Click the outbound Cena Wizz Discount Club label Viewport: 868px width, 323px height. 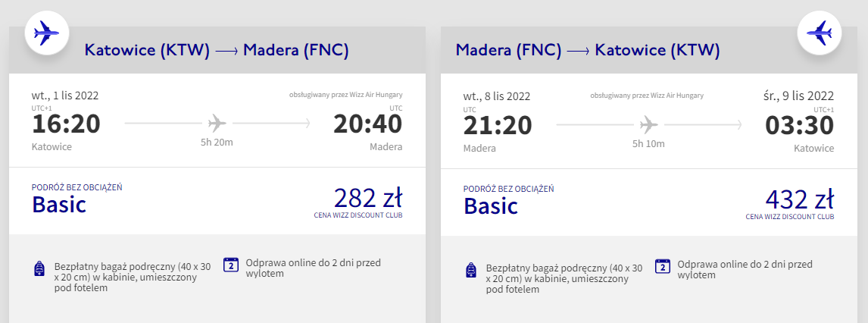358,216
